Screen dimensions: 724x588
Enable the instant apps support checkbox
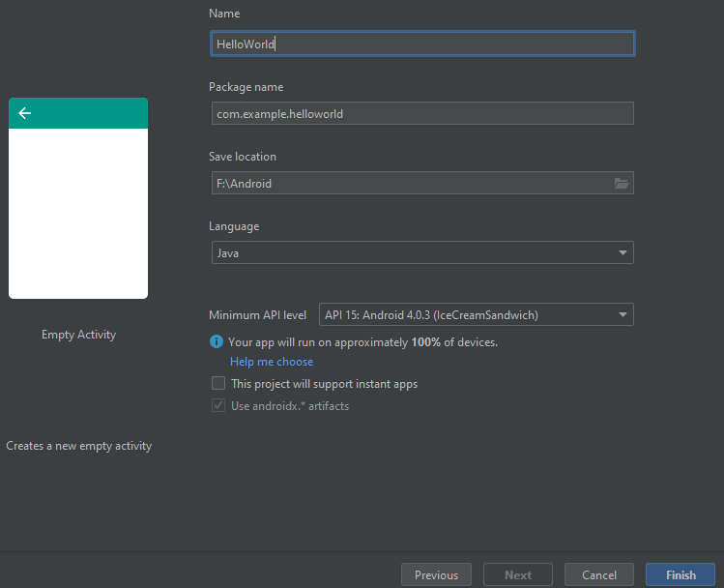point(217,384)
